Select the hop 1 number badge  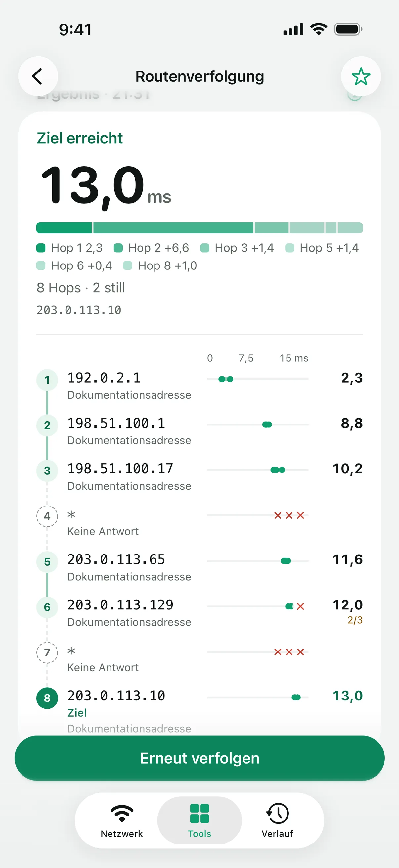click(47, 380)
